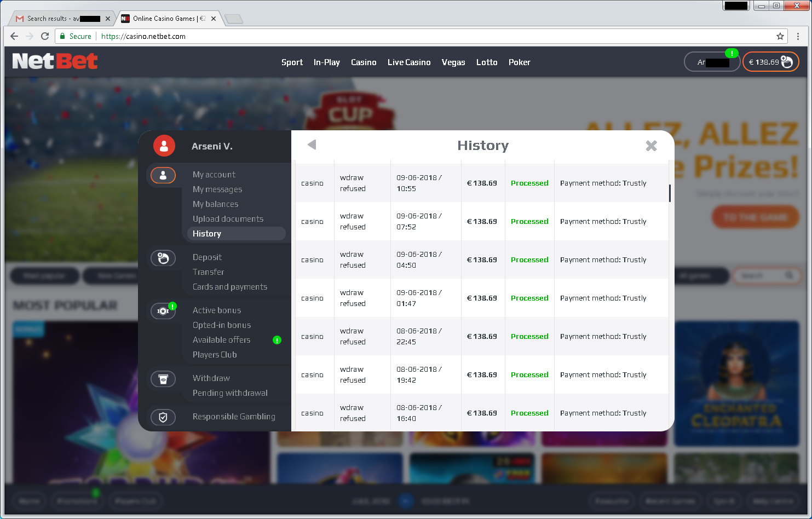Open the Live Casino menu
This screenshot has height=519, width=812.
point(409,62)
